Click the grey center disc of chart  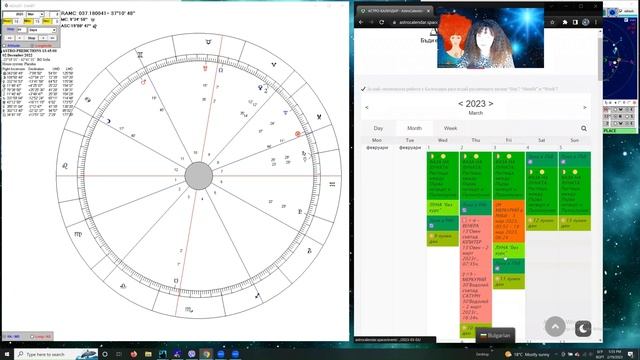click(x=199, y=176)
